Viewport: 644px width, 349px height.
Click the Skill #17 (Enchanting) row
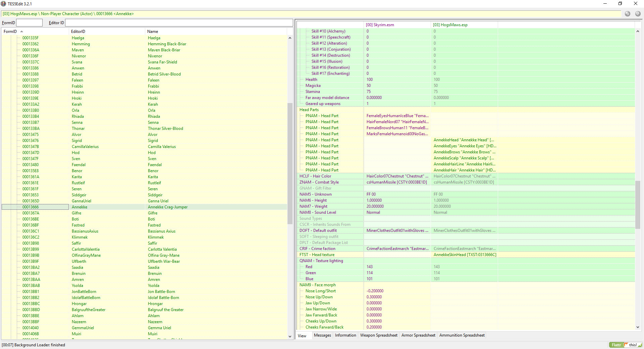pos(466,73)
